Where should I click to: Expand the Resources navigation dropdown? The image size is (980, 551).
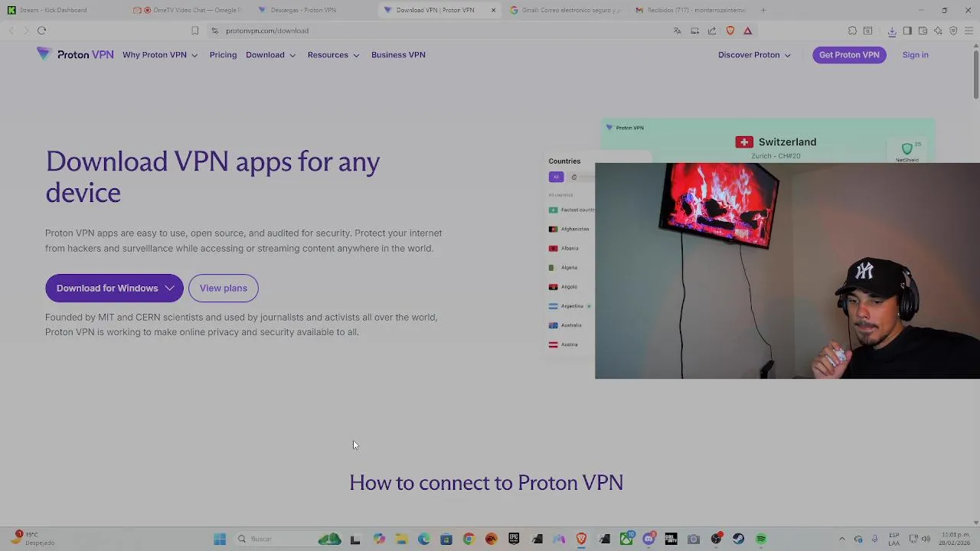tap(333, 55)
